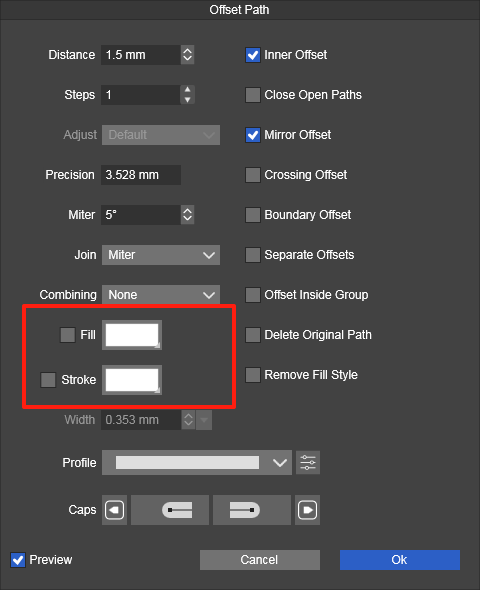Confirm the dialog with the Ok button
This screenshot has width=480, height=590.
[400, 560]
